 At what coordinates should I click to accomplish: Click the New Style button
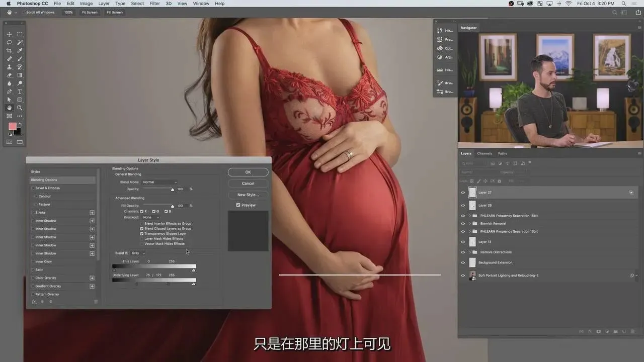point(248,195)
